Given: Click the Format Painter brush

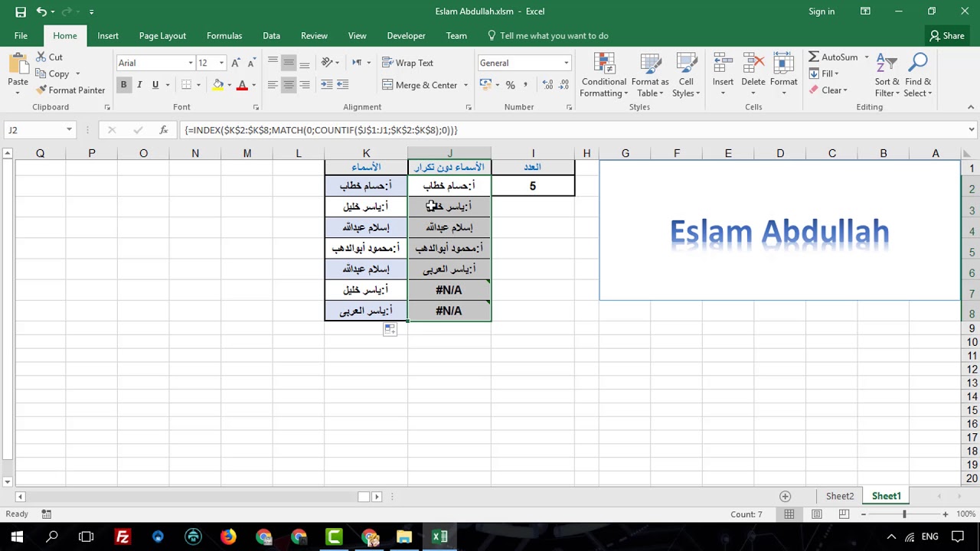Looking at the screenshot, I should pyautogui.click(x=41, y=90).
